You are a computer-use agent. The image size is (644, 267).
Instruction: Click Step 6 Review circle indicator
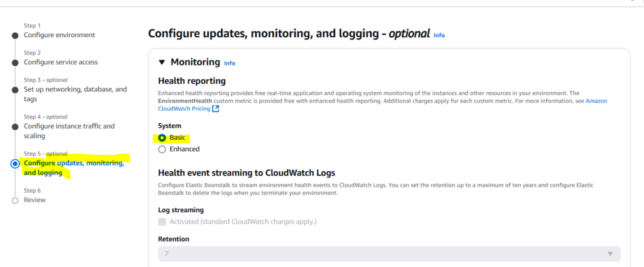(x=15, y=200)
